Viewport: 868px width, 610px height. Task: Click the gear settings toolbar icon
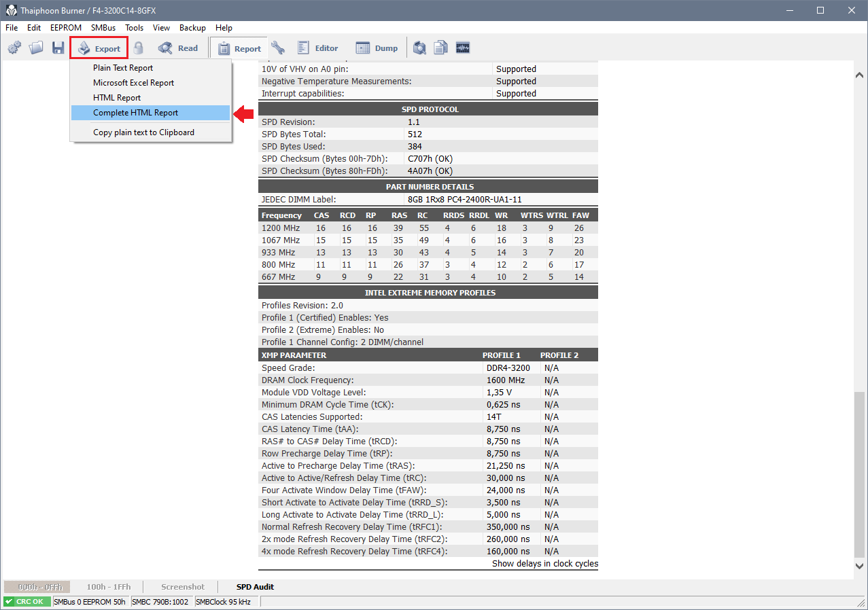click(x=14, y=48)
